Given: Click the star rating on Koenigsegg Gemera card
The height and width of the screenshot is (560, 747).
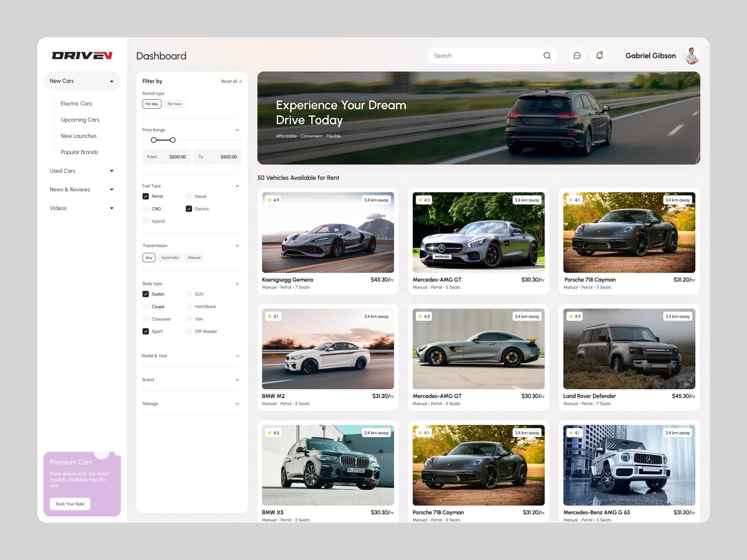Looking at the screenshot, I should [x=273, y=200].
